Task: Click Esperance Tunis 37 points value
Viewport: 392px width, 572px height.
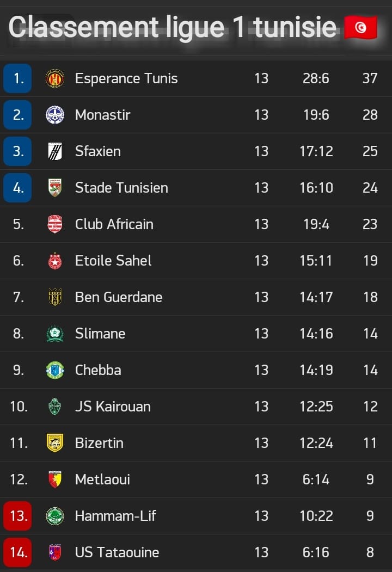Action: (x=370, y=78)
